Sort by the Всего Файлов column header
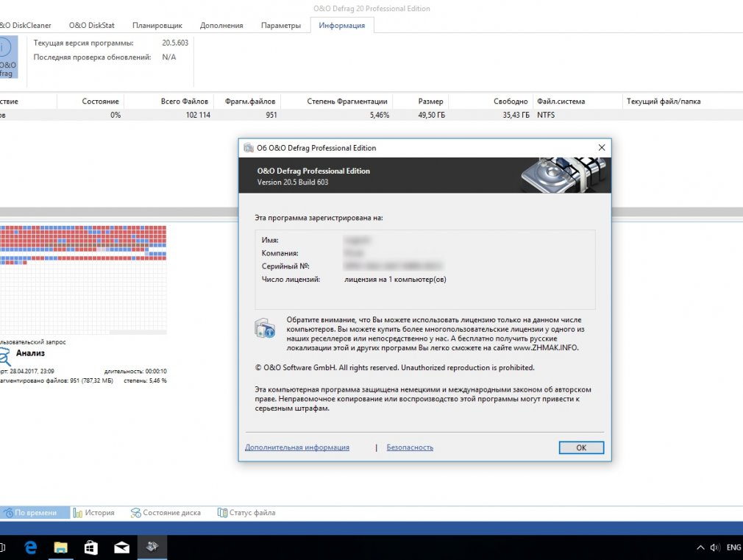The height and width of the screenshot is (560, 743). point(185,102)
